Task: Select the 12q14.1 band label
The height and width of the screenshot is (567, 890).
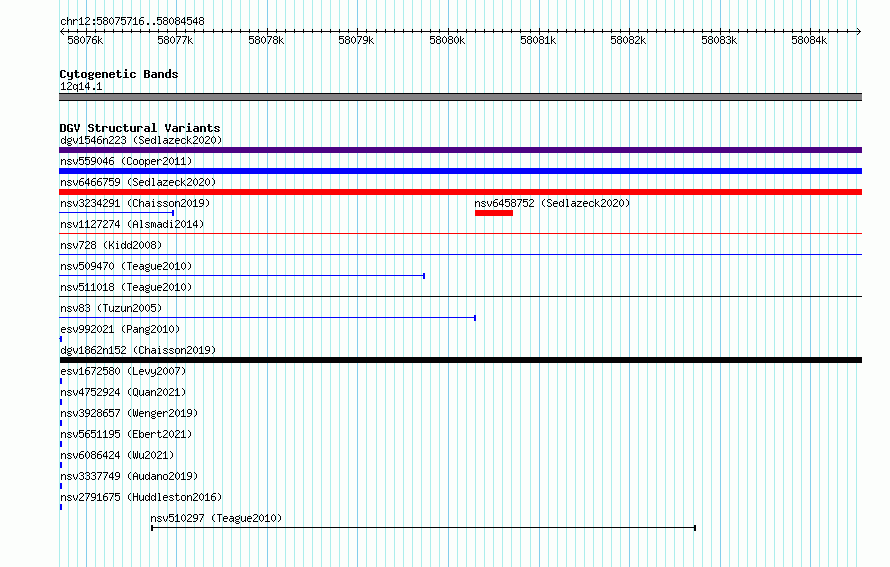Action: [81, 86]
